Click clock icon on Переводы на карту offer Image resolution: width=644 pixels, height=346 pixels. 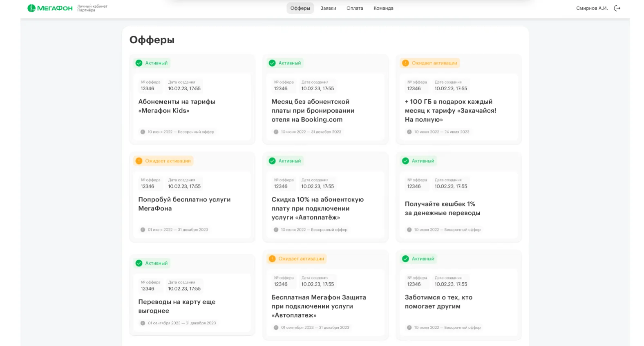pos(143,323)
